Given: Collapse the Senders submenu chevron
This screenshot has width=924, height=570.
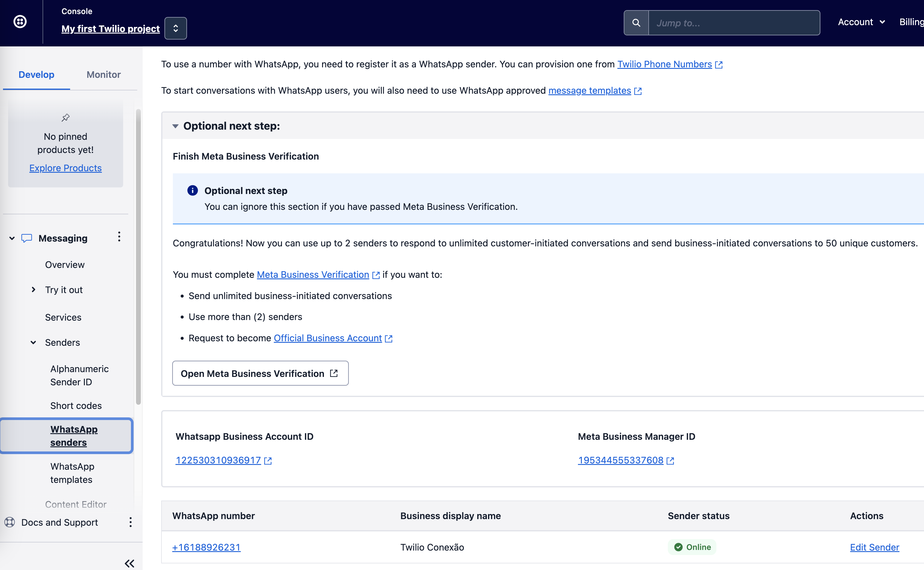Looking at the screenshot, I should point(34,342).
